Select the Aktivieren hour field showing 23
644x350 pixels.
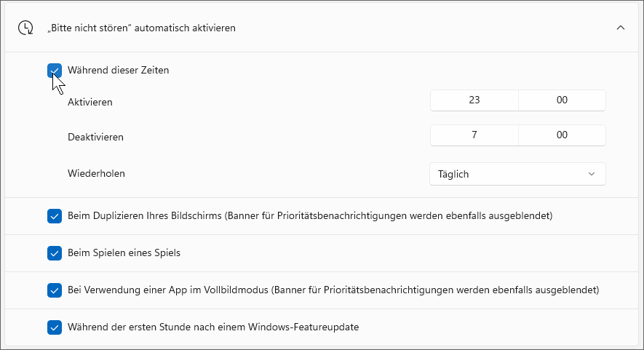[474, 100]
